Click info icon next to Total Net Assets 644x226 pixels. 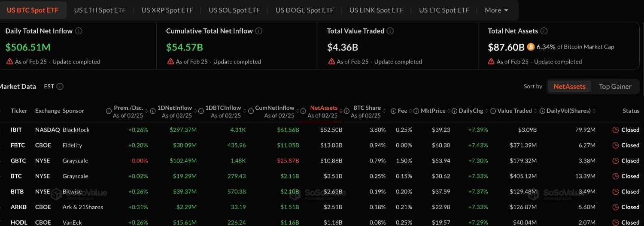pos(544,31)
